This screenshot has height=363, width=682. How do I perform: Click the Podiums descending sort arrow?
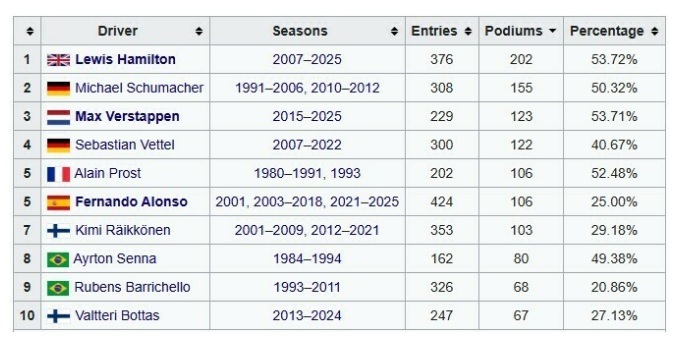click(x=552, y=31)
